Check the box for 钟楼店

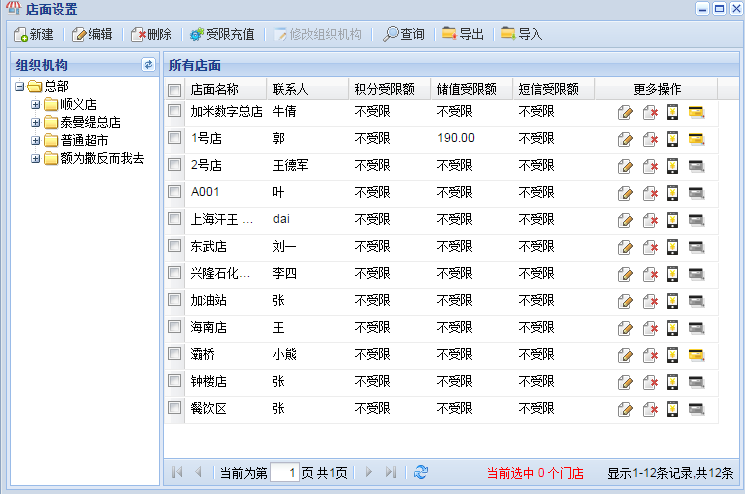[175, 380]
